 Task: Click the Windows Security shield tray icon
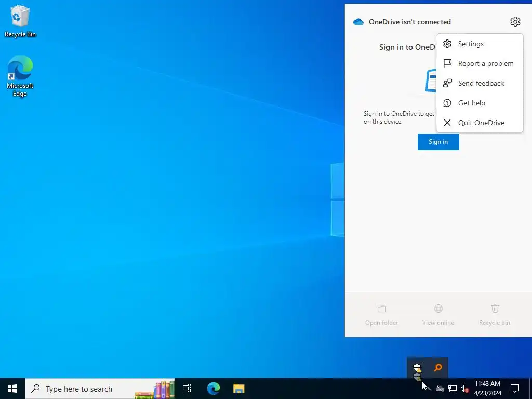[x=417, y=368]
